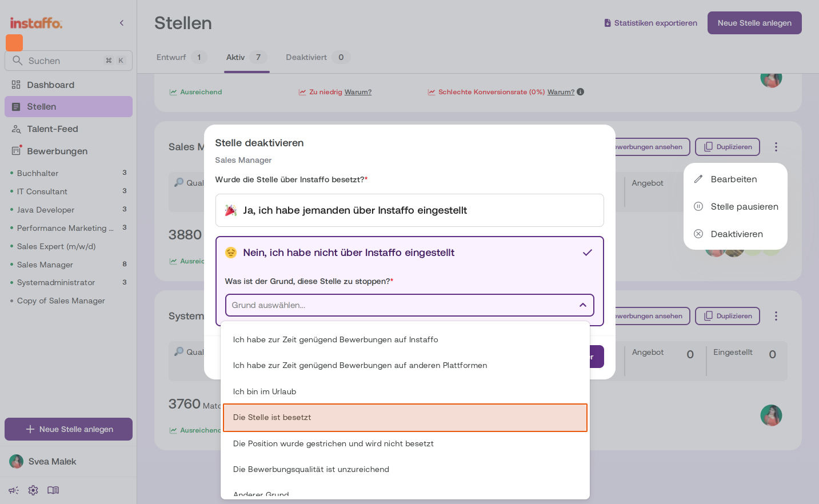Collapse the 'Grund auswählen' dropdown arrow

tap(583, 305)
